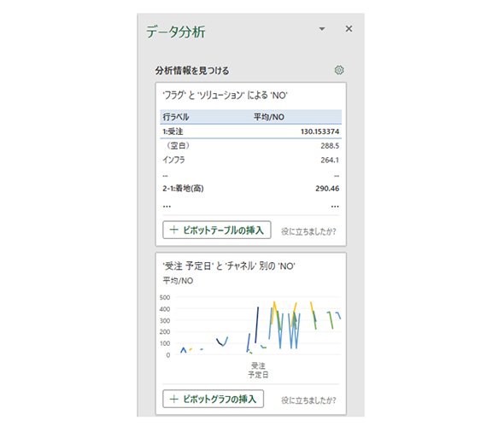Click the 分析情報を見つける heading
The height and width of the screenshot is (432, 504).
point(192,71)
